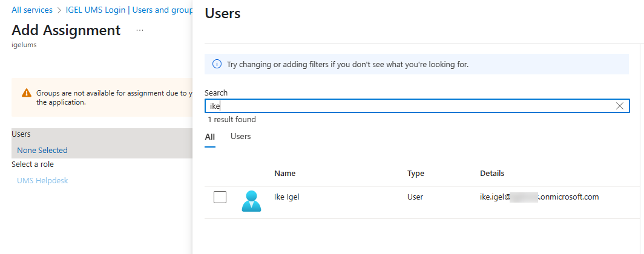Tick the checkbox for Ike Igel
The height and width of the screenshot is (254, 644).
[220, 197]
